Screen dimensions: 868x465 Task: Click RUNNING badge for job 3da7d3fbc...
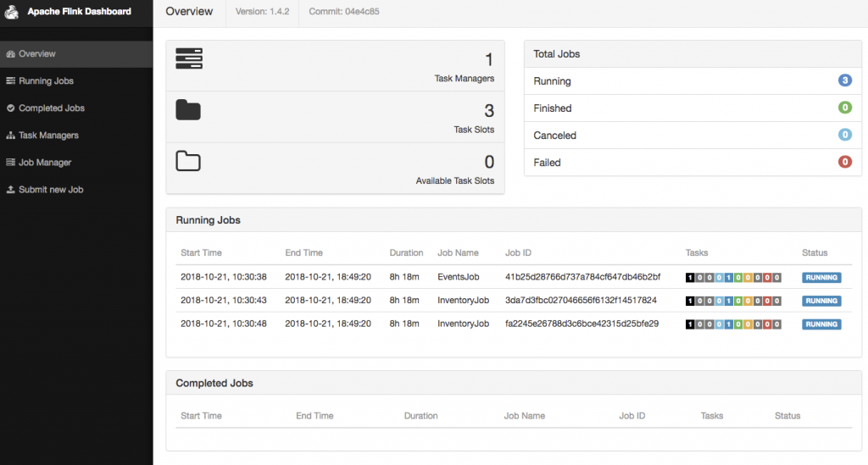click(821, 301)
